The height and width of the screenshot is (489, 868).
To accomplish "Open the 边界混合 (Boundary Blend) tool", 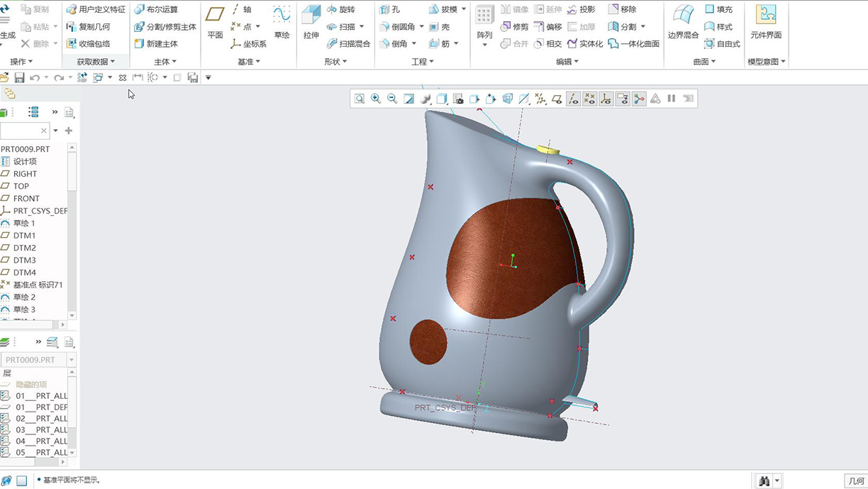I will (683, 23).
